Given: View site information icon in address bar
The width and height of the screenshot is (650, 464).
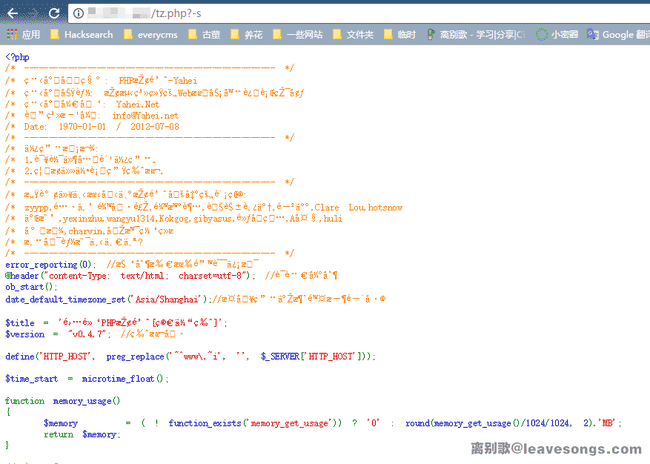Looking at the screenshot, I should (x=78, y=12).
